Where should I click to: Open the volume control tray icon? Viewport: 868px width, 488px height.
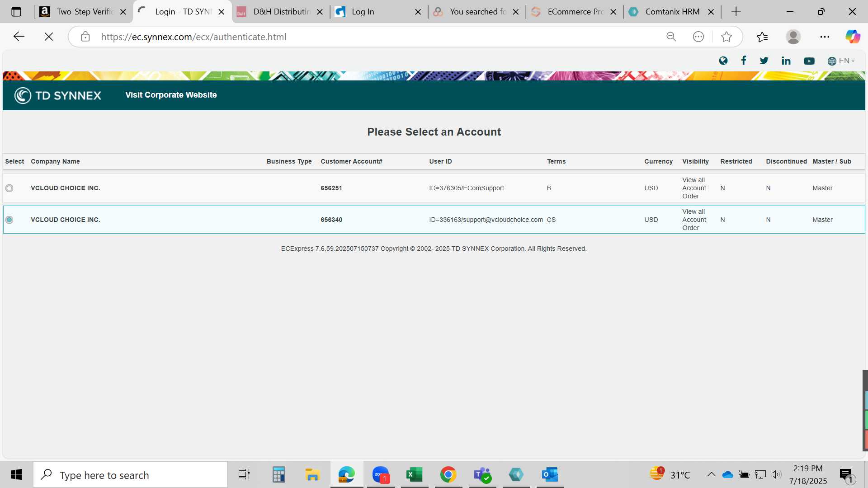coord(776,474)
